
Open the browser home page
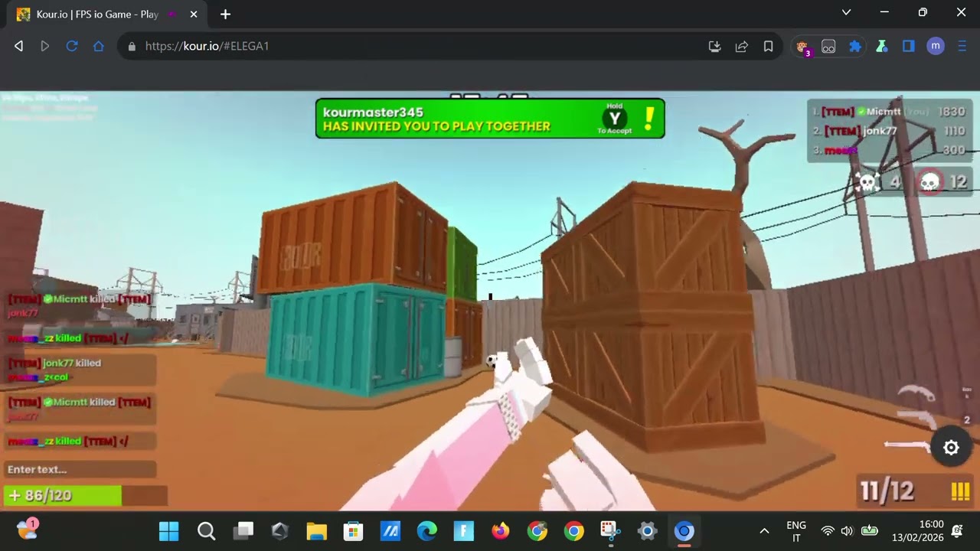[98, 46]
